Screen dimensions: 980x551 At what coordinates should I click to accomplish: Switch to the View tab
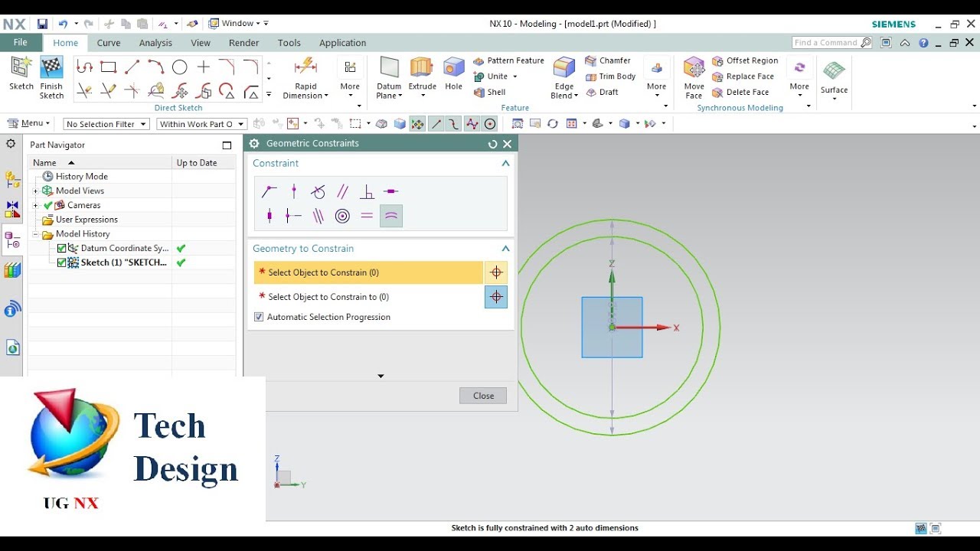201,43
